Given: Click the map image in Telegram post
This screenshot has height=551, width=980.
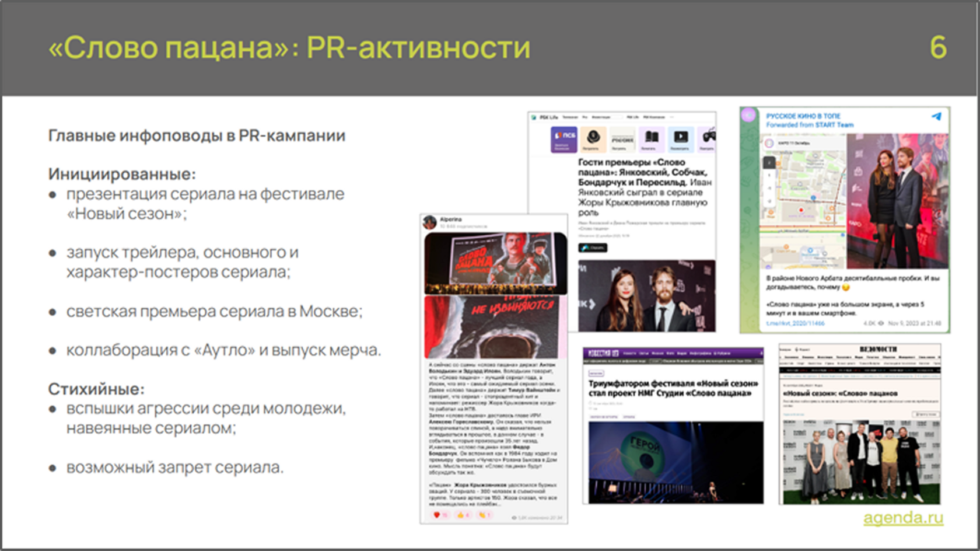Looking at the screenshot, I should coord(803,201).
